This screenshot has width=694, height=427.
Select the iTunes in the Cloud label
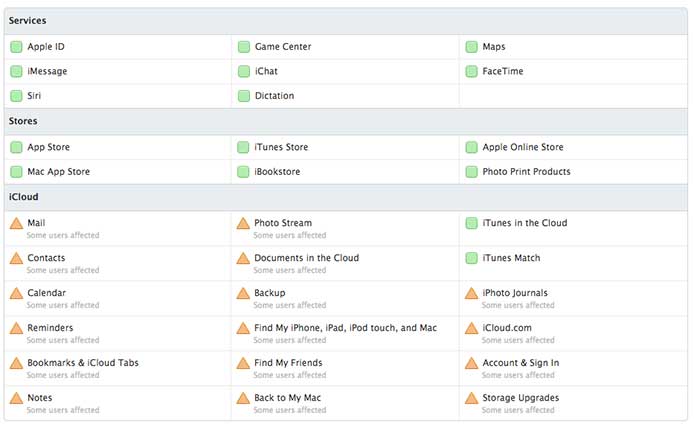524,223
